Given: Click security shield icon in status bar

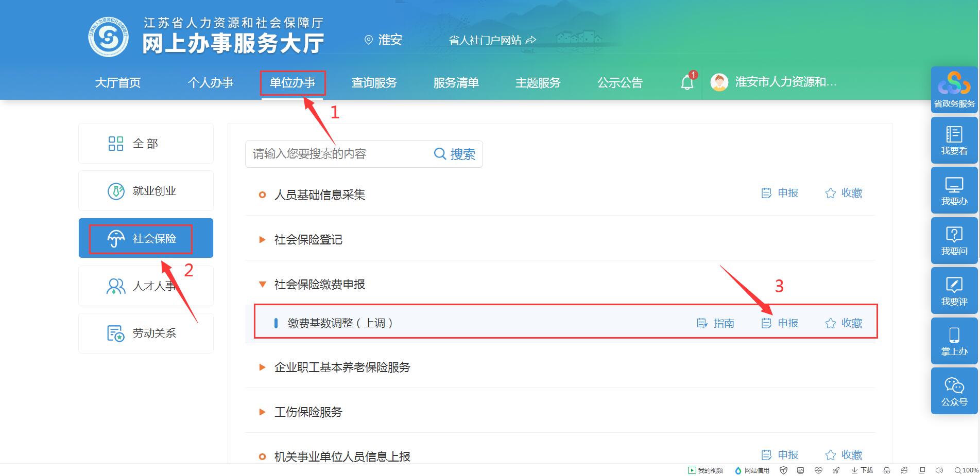Looking at the screenshot, I should [x=783, y=470].
